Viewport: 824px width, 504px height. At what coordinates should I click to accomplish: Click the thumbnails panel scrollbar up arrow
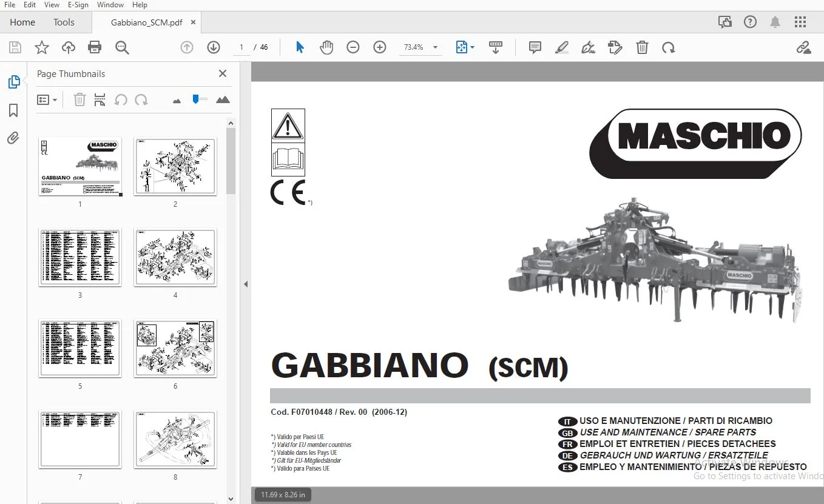(231, 123)
